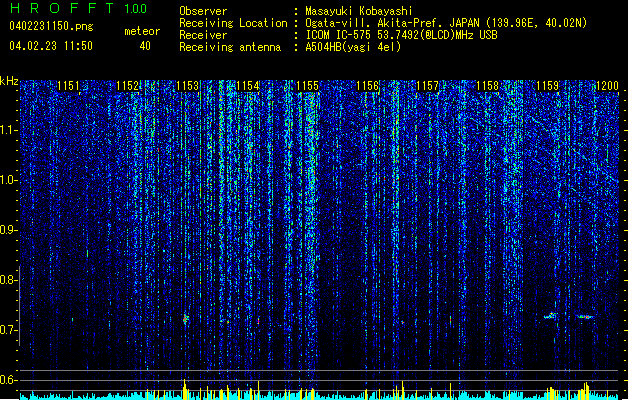Click the HROFFT 1.0.0 title text

point(79,8)
